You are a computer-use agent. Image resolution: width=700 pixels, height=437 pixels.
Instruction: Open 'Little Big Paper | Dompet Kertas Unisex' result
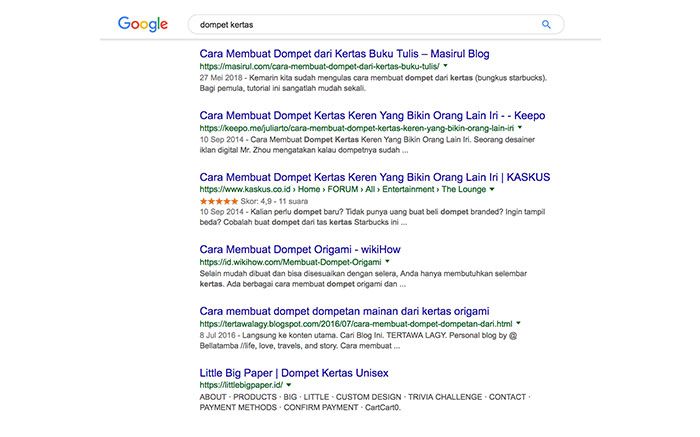coord(294,373)
